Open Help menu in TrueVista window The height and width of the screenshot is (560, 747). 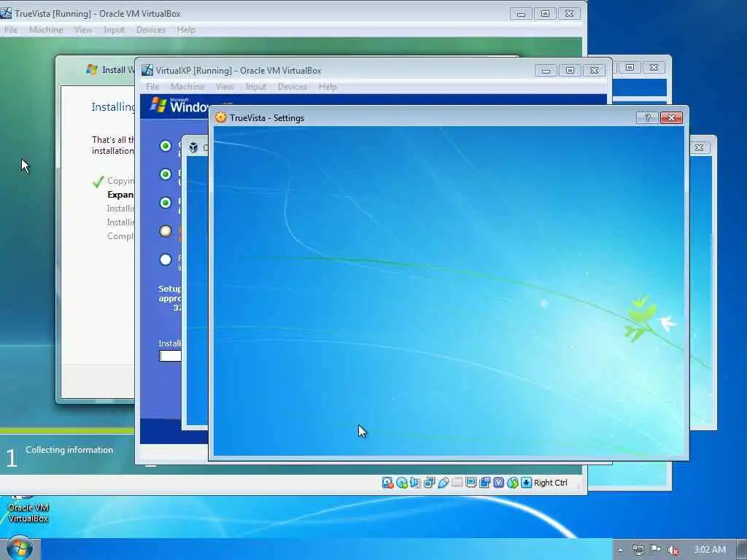coord(186,29)
